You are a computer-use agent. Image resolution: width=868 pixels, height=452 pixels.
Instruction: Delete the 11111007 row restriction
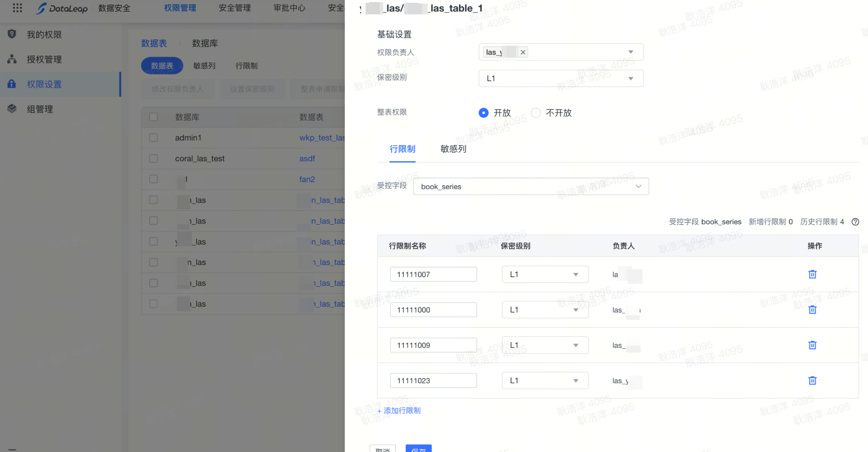812,274
